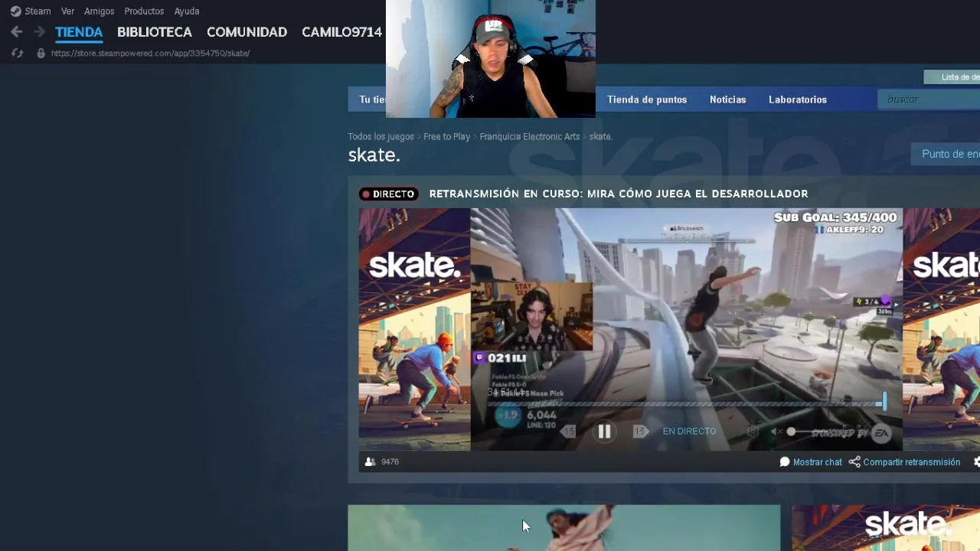Switch to the COMUNIDAD tab
The width and height of the screenshot is (980, 551).
coord(247,32)
